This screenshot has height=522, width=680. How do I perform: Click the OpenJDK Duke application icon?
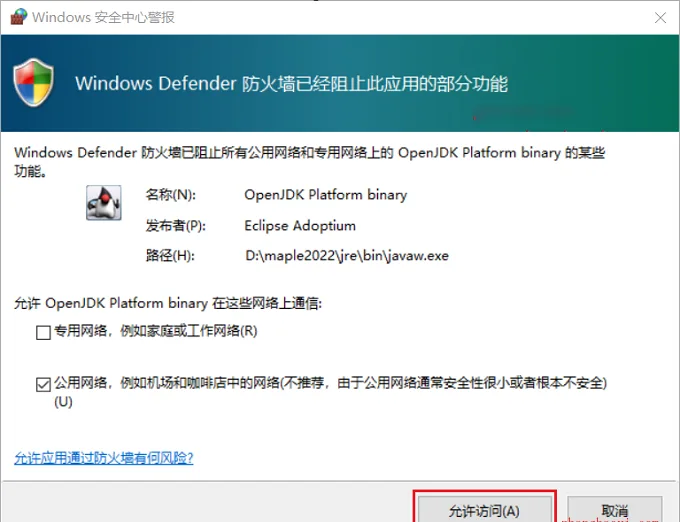104,202
